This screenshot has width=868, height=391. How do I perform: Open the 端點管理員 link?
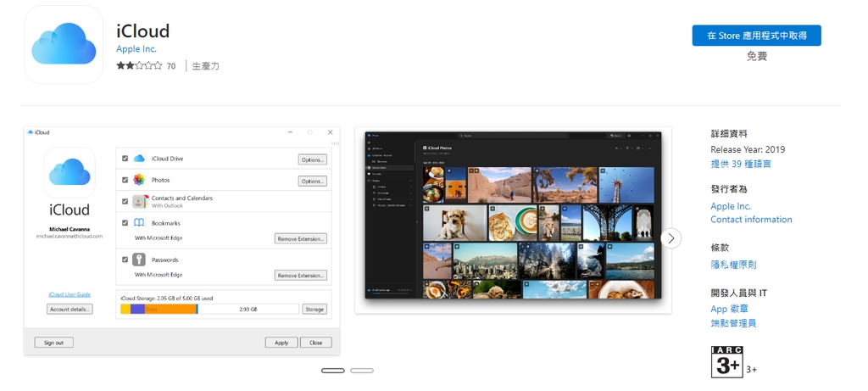pyautogui.click(x=733, y=323)
